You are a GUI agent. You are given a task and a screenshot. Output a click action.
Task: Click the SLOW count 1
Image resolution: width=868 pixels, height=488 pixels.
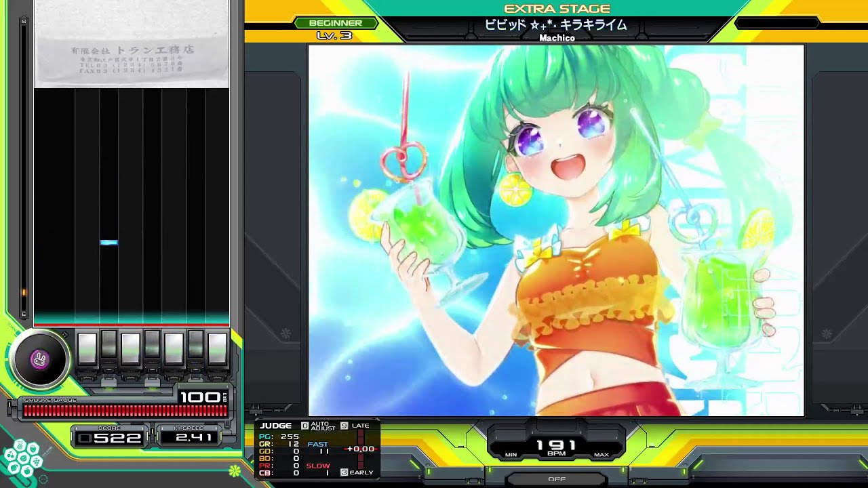tap(328, 472)
